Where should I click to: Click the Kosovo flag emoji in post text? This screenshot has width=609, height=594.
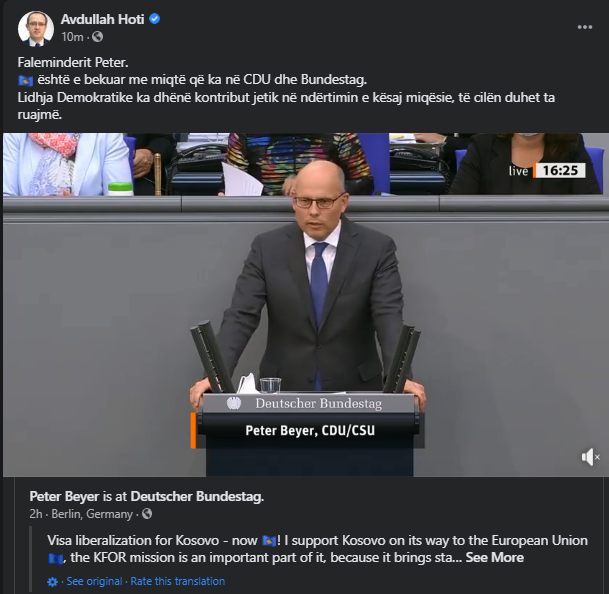[26, 80]
